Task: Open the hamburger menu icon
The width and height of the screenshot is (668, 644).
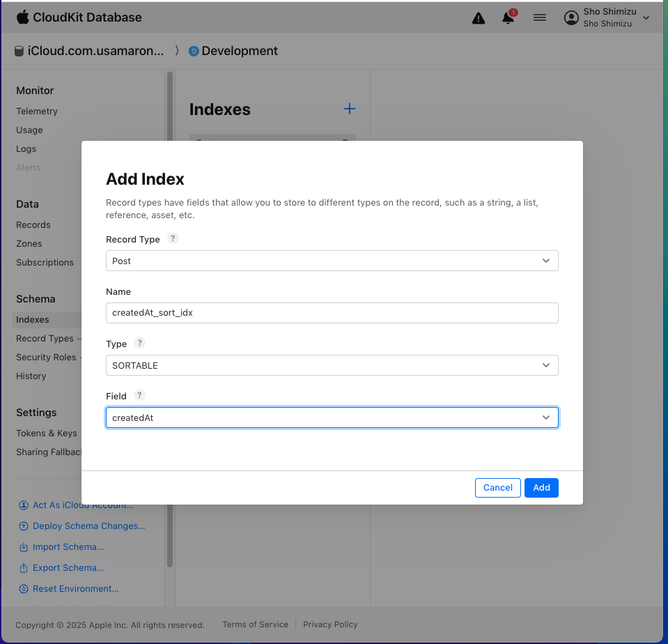Action: tap(540, 18)
